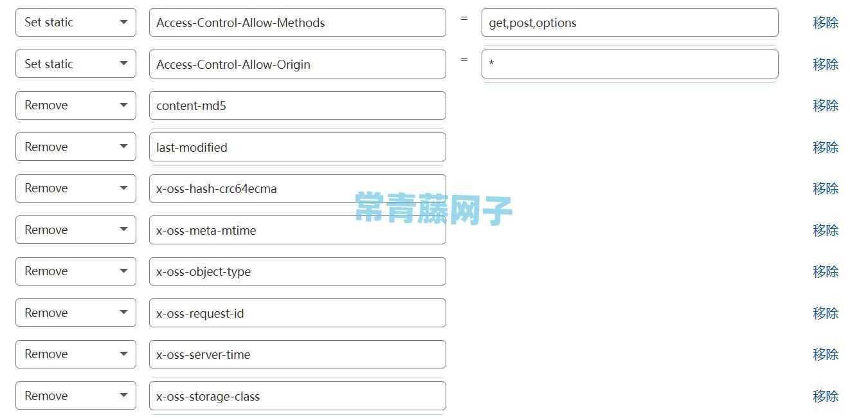Image resolution: width=868 pixels, height=418 pixels.
Task: Focus the content-md5 header name field
Action: click(297, 105)
